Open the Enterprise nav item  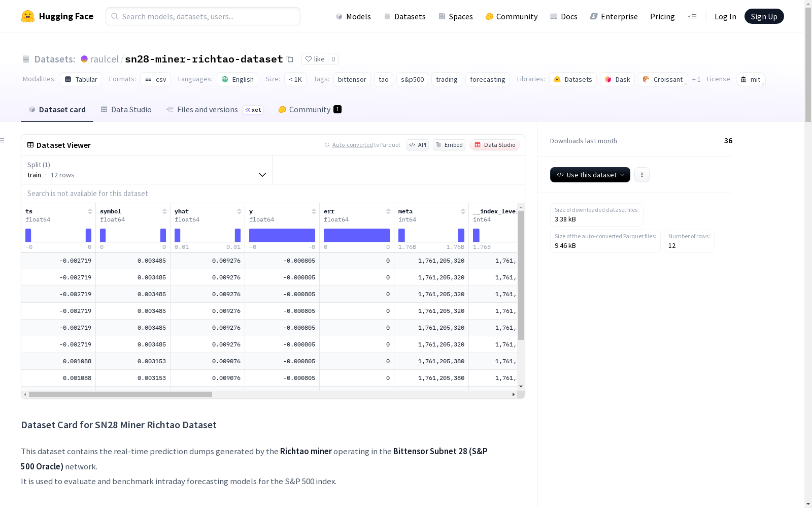[x=614, y=16]
